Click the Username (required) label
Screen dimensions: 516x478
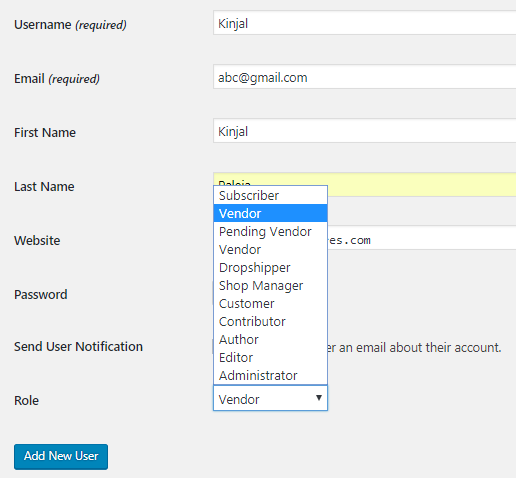pyautogui.click(x=70, y=25)
